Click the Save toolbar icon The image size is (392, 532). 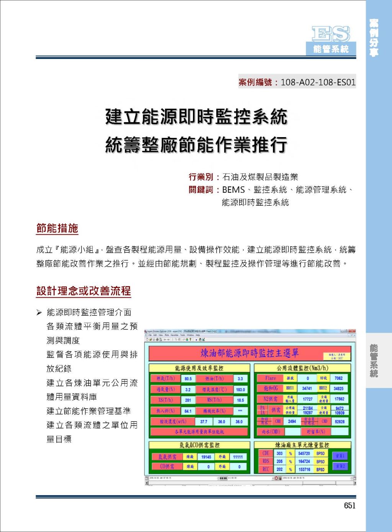pyautogui.click(x=154, y=339)
